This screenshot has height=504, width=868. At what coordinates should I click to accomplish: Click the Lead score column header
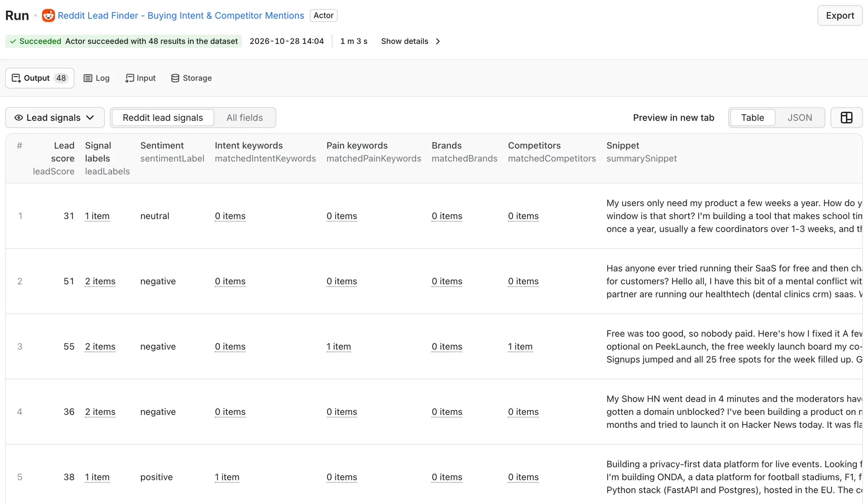pyautogui.click(x=54, y=158)
